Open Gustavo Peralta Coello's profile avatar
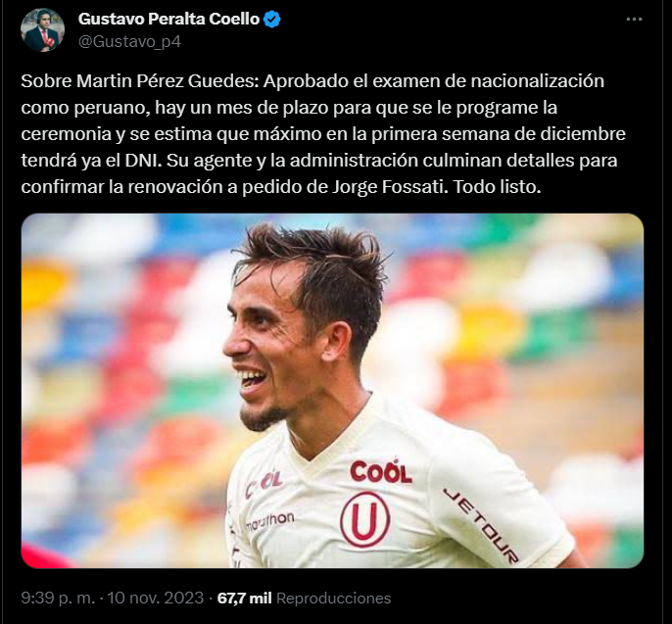 pos(42,30)
